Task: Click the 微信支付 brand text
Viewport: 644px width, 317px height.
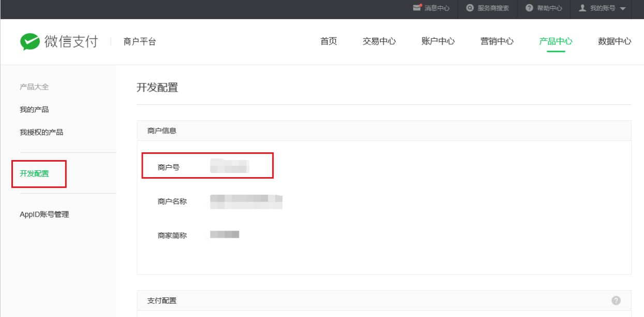Action: [x=71, y=42]
